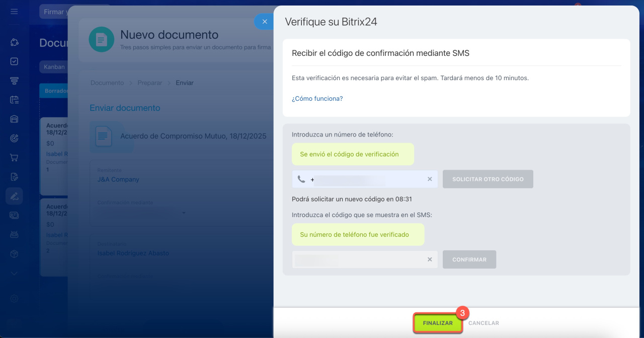Clear the phone number field
The width and height of the screenshot is (644, 338).
pos(430,179)
